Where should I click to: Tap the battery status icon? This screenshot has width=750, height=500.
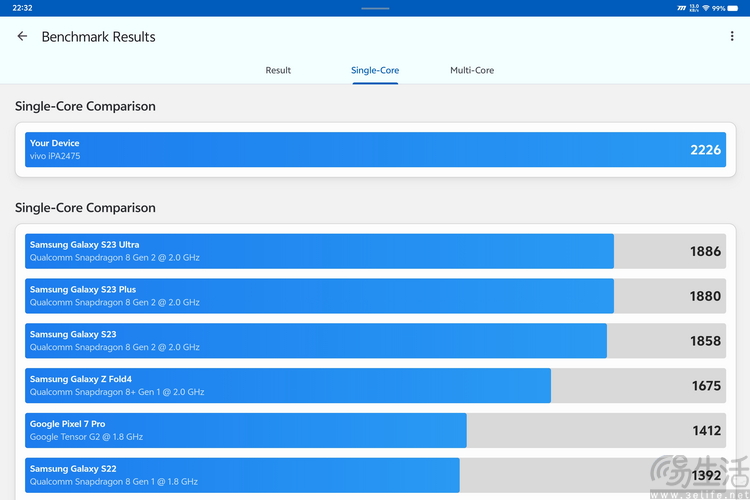point(732,8)
